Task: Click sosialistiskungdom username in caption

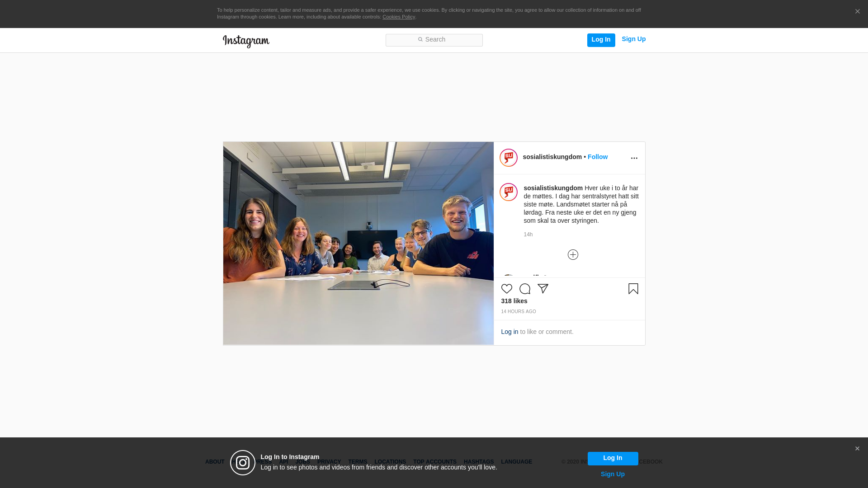Action: [553, 188]
